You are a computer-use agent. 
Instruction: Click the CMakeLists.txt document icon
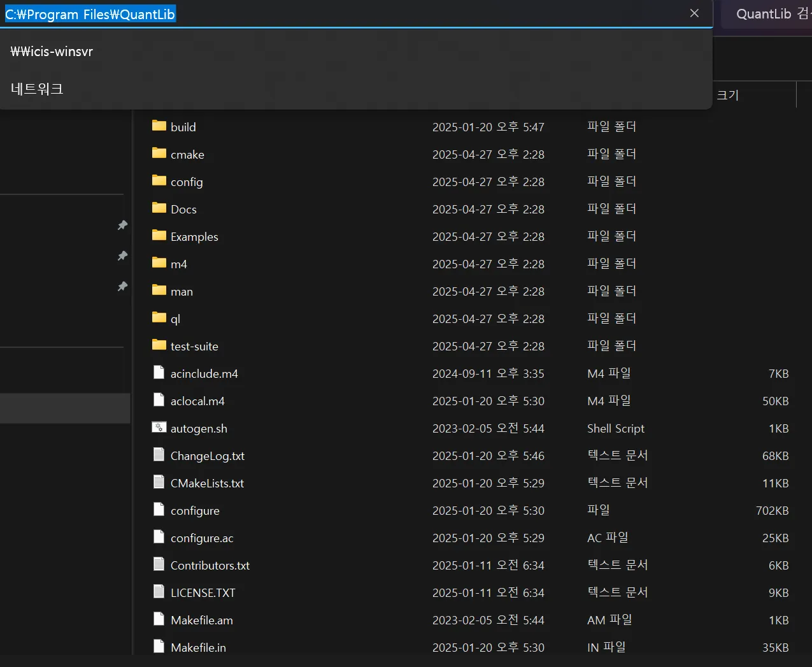tap(159, 482)
